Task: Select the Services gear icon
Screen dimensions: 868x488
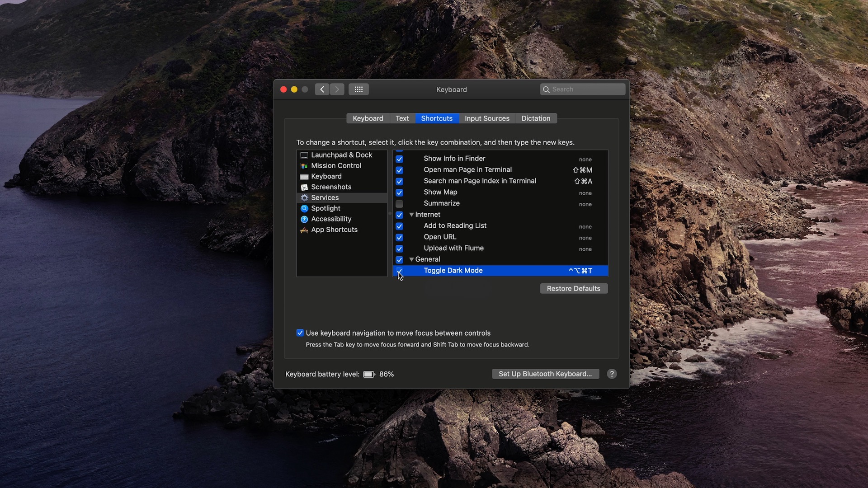Action: click(304, 197)
